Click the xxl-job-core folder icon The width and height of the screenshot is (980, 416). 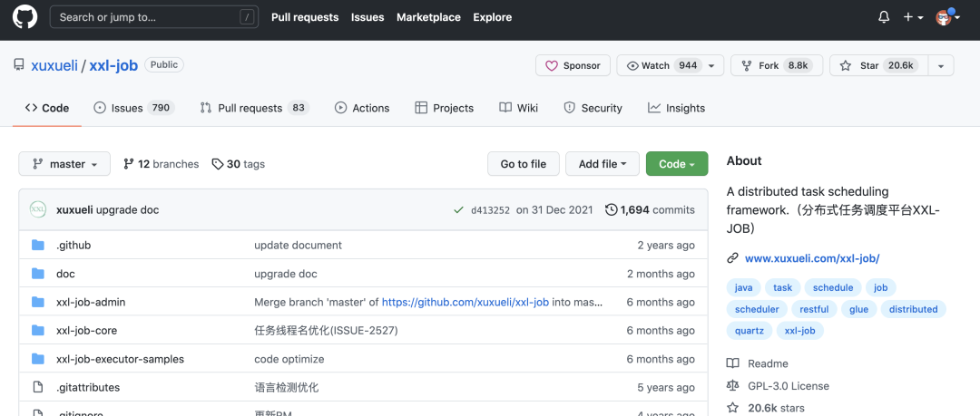pyautogui.click(x=38, y=331)
